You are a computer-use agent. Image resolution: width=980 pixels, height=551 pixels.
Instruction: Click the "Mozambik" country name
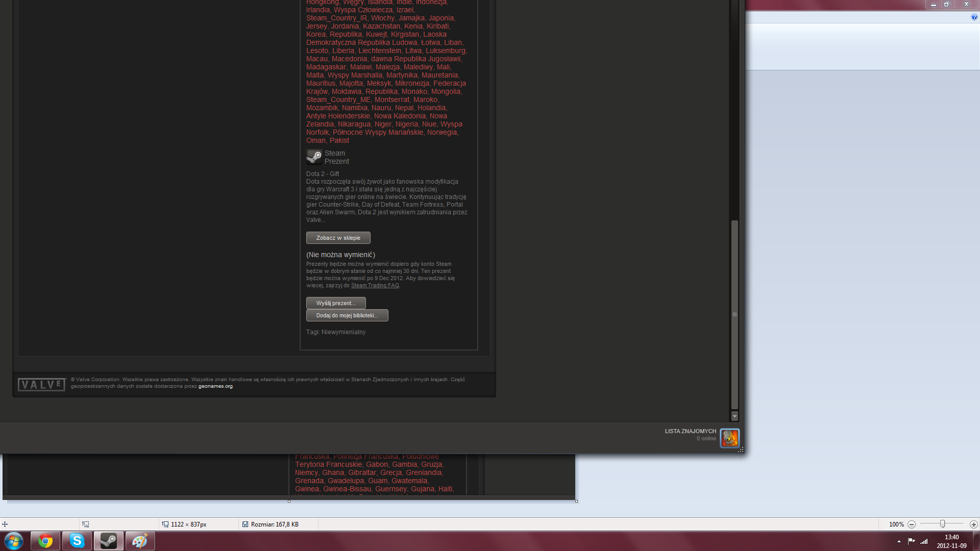[x=322, y=108]
